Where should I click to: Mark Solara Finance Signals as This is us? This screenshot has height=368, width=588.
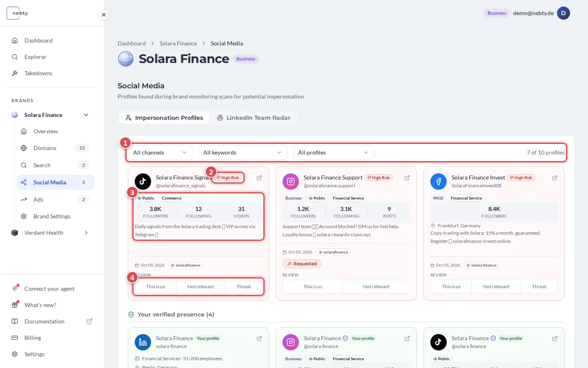156,287
